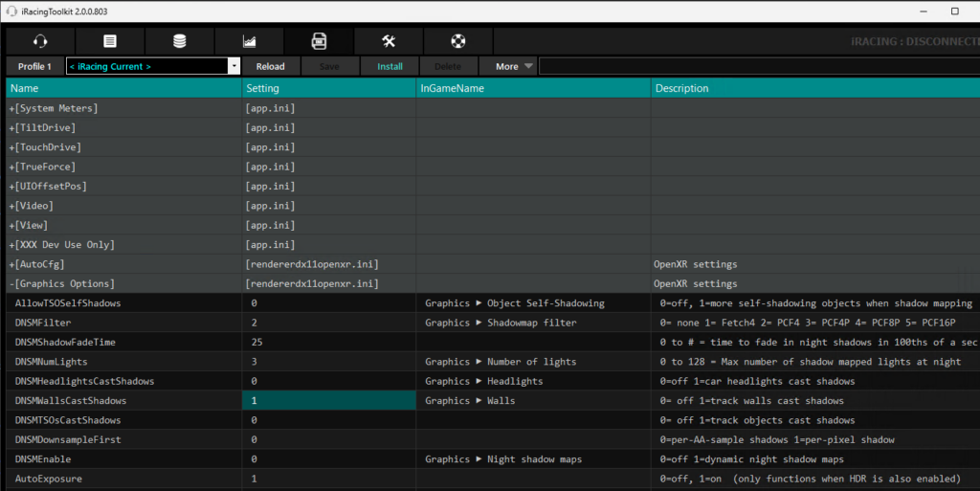
Task: Click the iRacingToolkit title bar app icon
Action: 12,10
